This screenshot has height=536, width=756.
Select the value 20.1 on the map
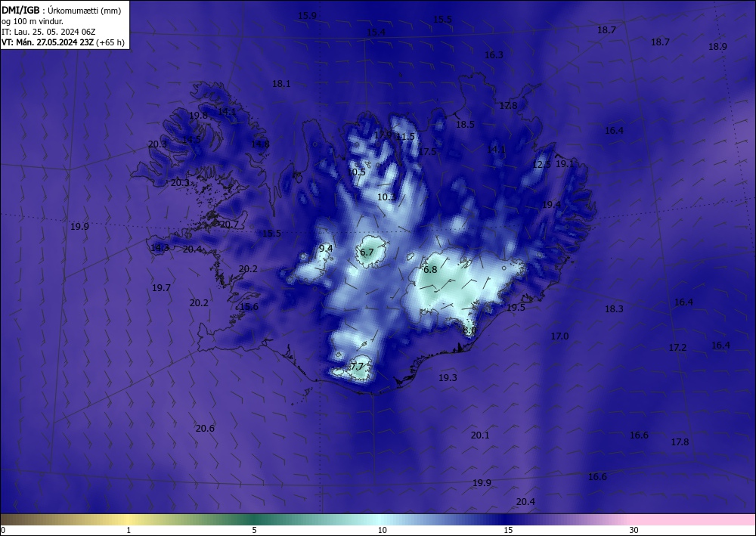pos(480,435)
